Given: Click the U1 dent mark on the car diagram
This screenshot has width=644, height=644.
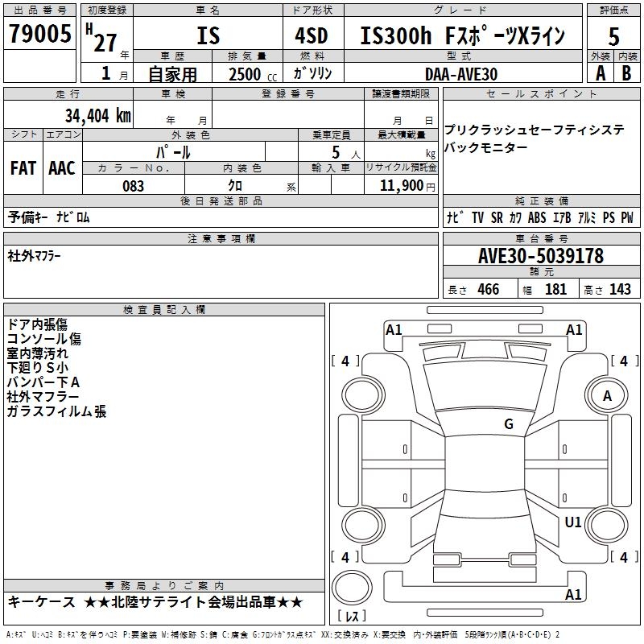Looking at the screenshot, I should tap(572, 522).
